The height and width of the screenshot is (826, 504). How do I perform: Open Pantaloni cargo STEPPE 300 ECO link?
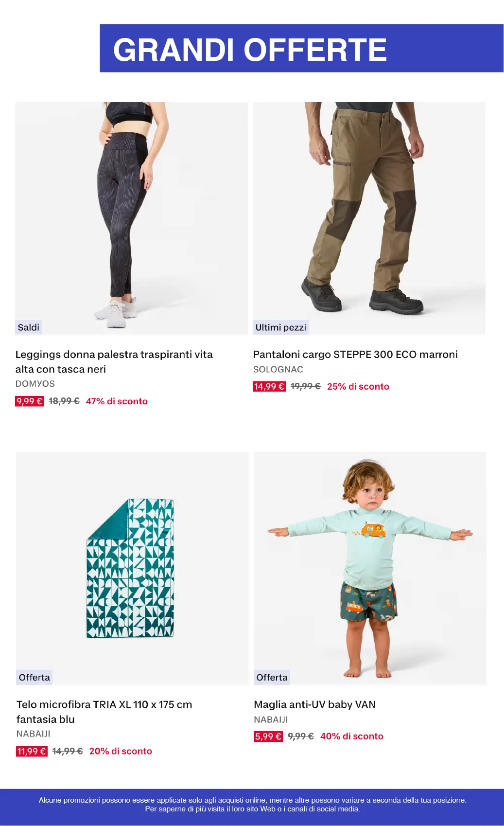coord(355,354)
